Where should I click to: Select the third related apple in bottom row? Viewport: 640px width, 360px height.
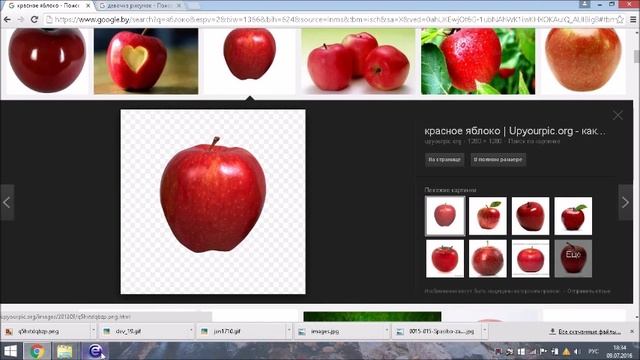tap(531, 259)
